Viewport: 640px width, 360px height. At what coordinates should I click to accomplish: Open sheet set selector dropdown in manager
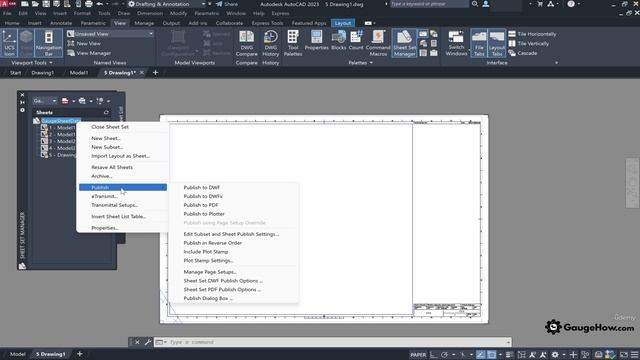click(x=44, y=101)
